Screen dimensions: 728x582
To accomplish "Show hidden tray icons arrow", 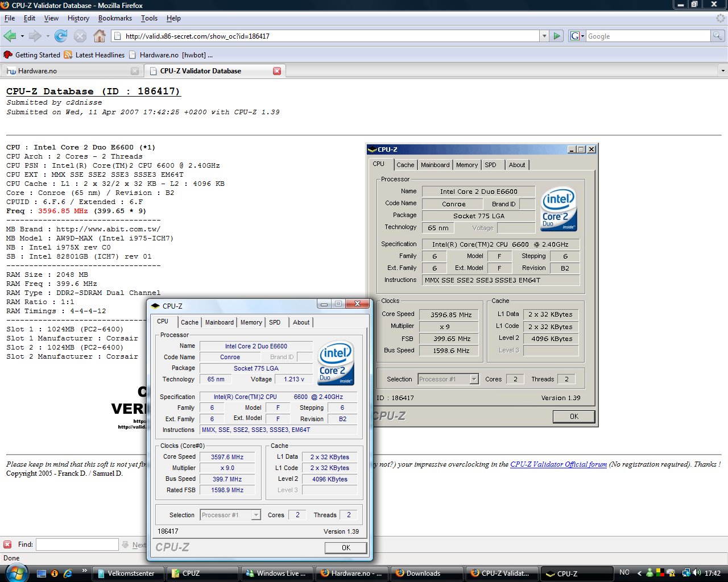I will tap(640, 573).
